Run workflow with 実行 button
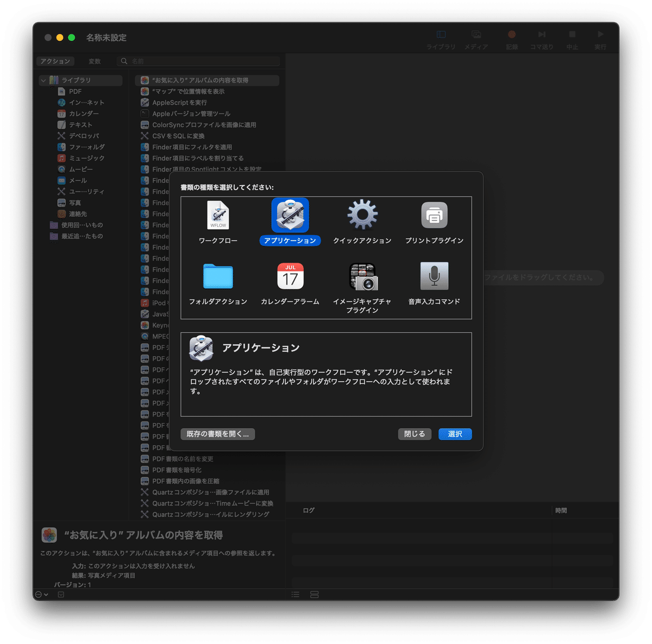The width and height of the screenshot is (652, 644). [600, 40]
